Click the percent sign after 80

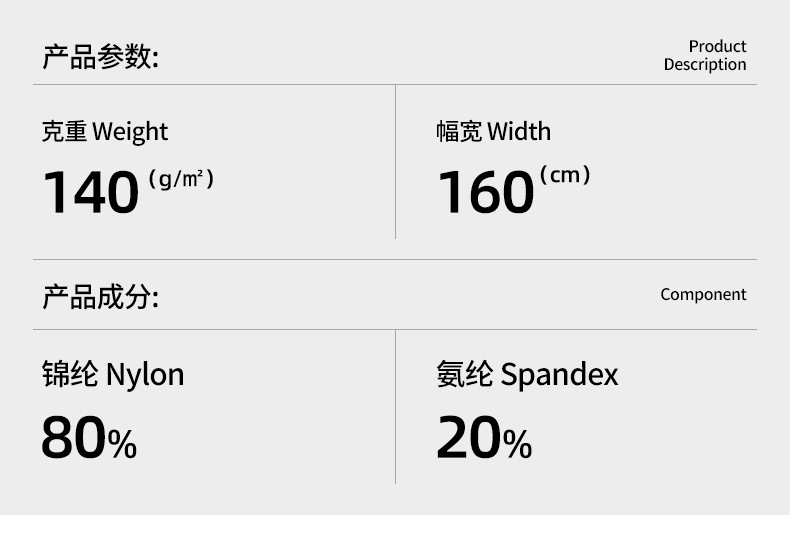point(122,443)
